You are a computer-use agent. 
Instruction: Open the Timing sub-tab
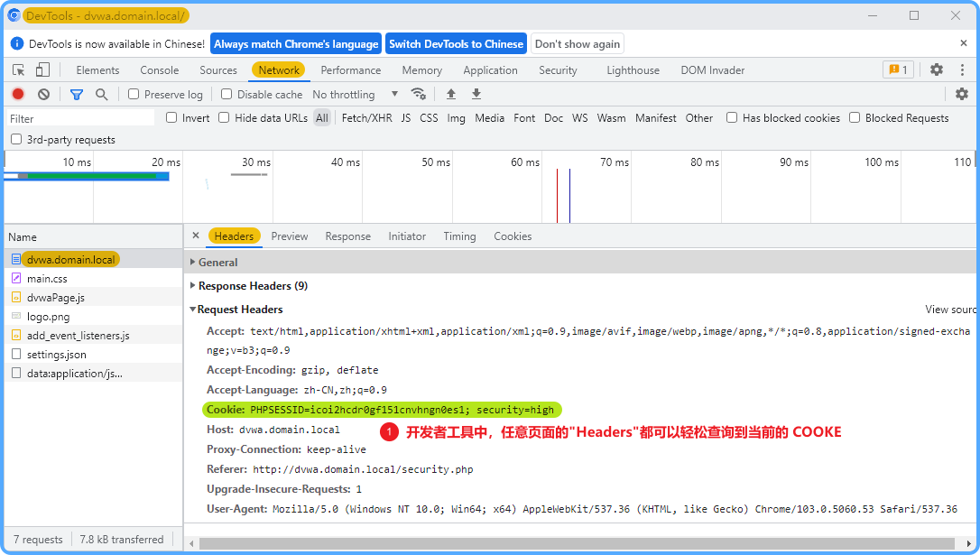pos(459,236)
